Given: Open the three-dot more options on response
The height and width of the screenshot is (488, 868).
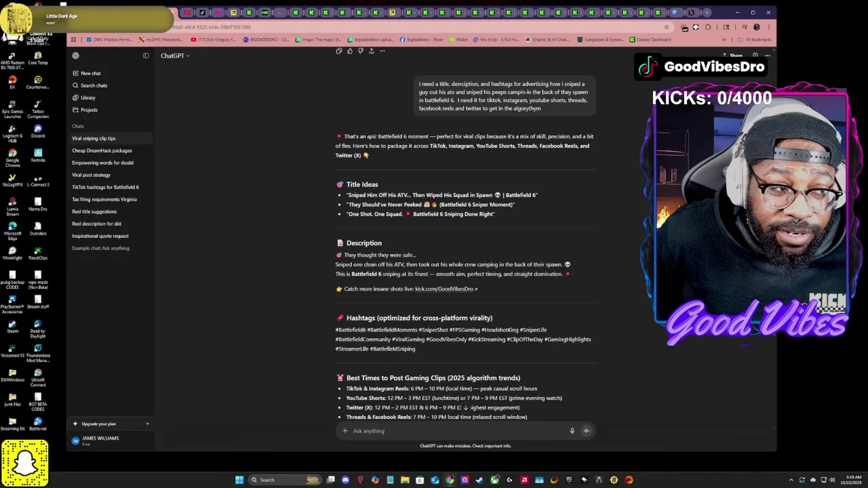Looking at the screenshot, I should [382, 51].
